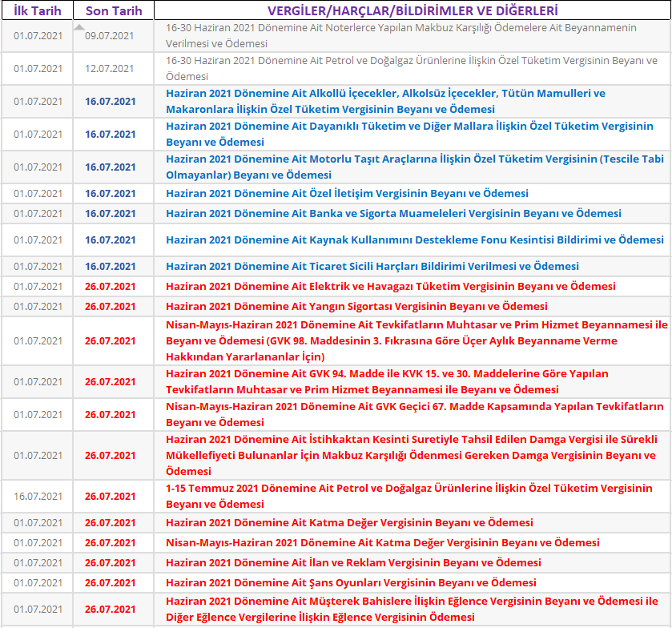The height and width of the screenshot is (628, 672).
Task: Click the 'Son Tarih' column header
Action: (x=114, y=10)
